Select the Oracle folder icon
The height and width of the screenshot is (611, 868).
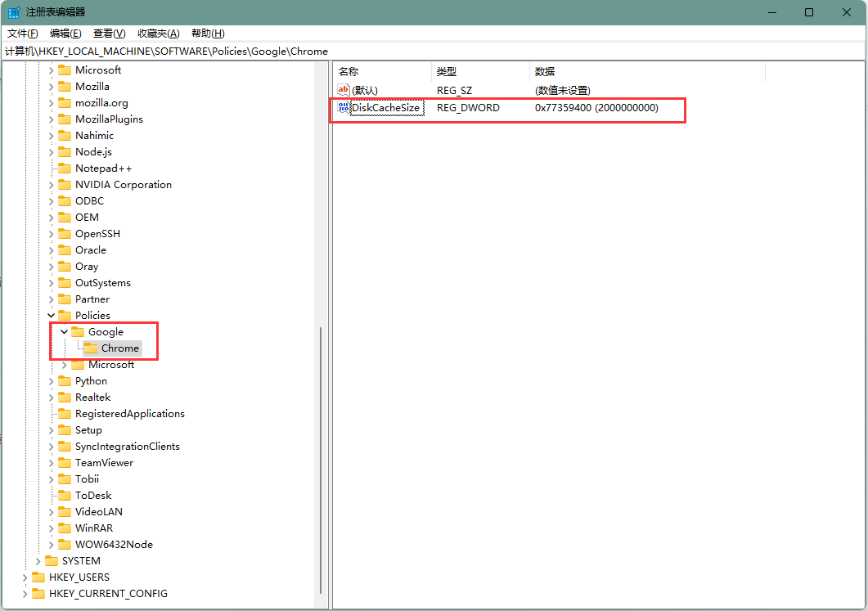coord(65,250)
